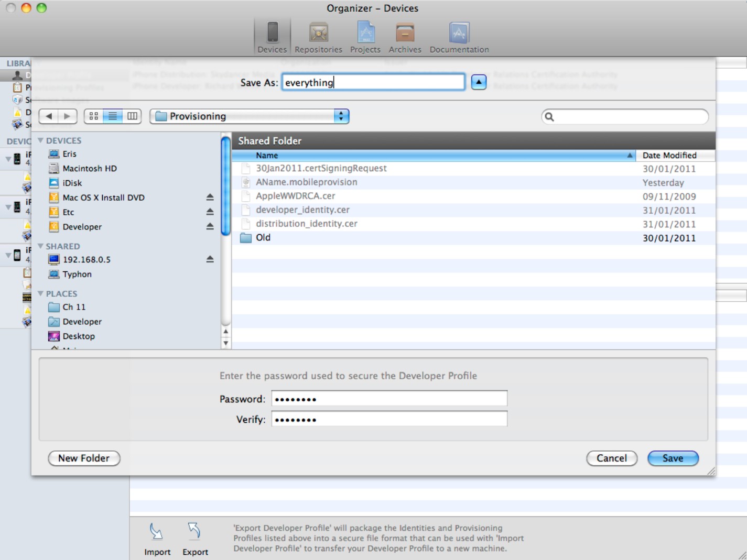Go back using the left arrow button

point(49,116)
